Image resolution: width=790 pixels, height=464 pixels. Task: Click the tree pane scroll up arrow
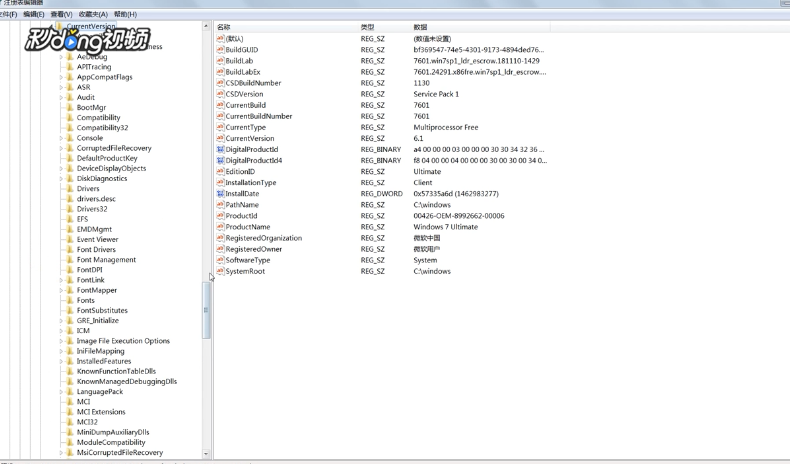[206, 26]
